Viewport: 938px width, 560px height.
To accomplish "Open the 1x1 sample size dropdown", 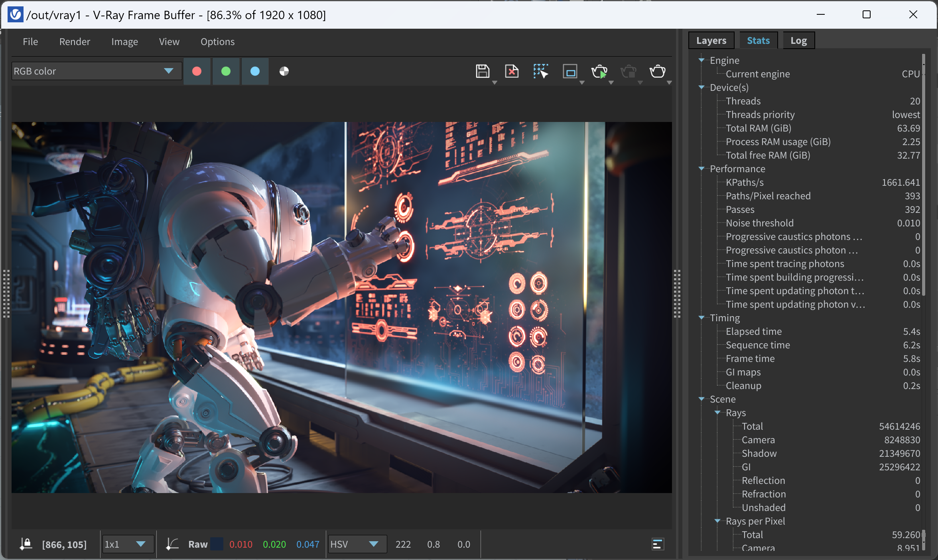I will [x=128, y=544].
